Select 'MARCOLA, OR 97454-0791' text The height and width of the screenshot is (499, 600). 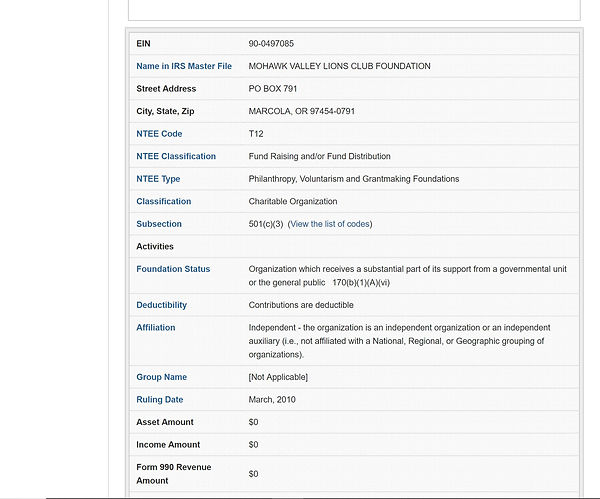(x=302, y=111)
